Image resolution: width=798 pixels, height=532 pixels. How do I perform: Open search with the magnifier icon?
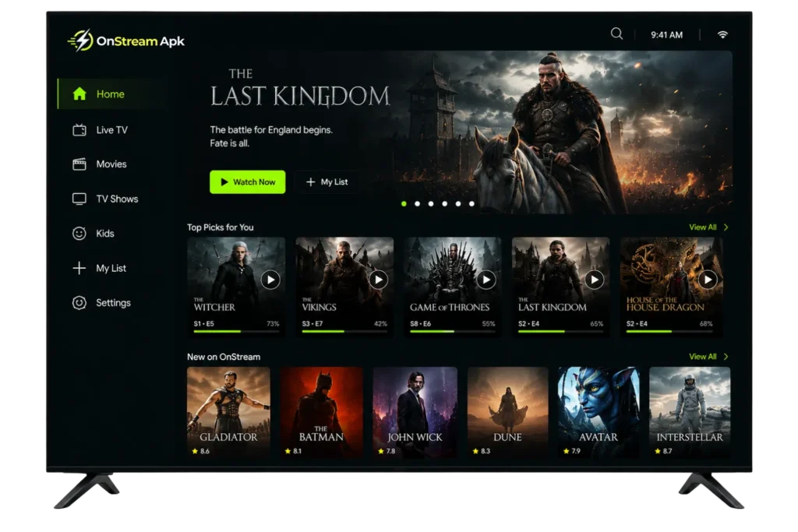[616, 34]
